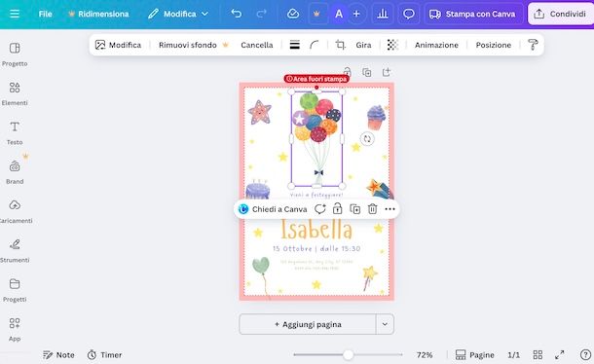
Task: Click Chiedi a Canva assistant
Action: coord(273,209)
